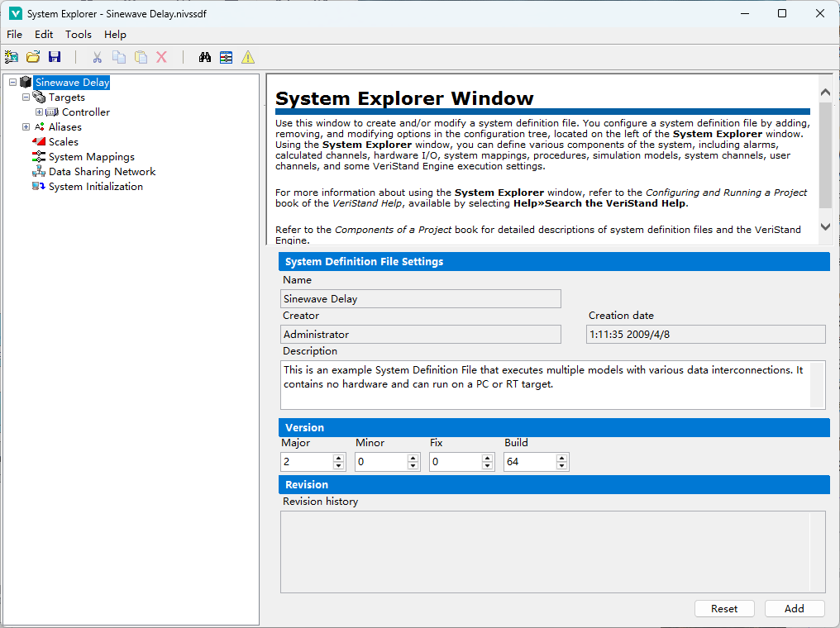The height and width of the screenshot is (628, 840).
Task: Click the Paste clipboard toolbar icon
Action: coord(141,57)
